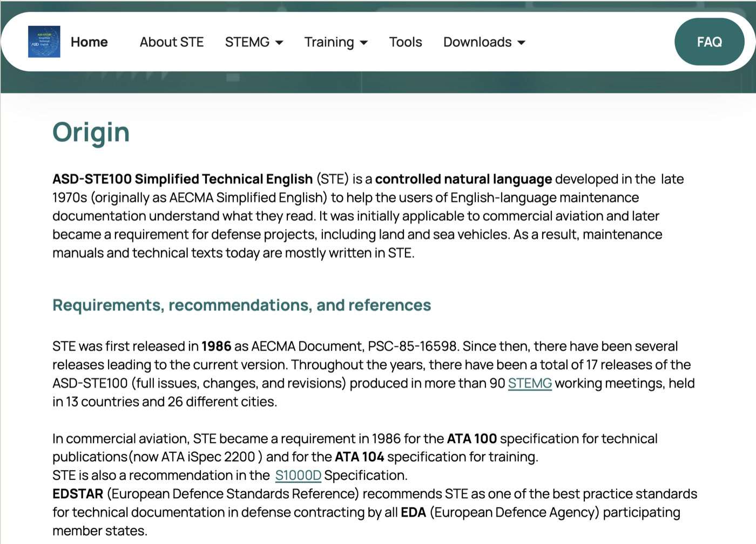Viewport: 756px width, 544px height.
Task: Click the bold text 'controlled natural language'
Action: point(463,179)
